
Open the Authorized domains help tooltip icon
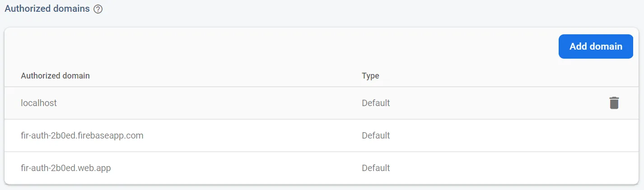(x=98, y=9)
